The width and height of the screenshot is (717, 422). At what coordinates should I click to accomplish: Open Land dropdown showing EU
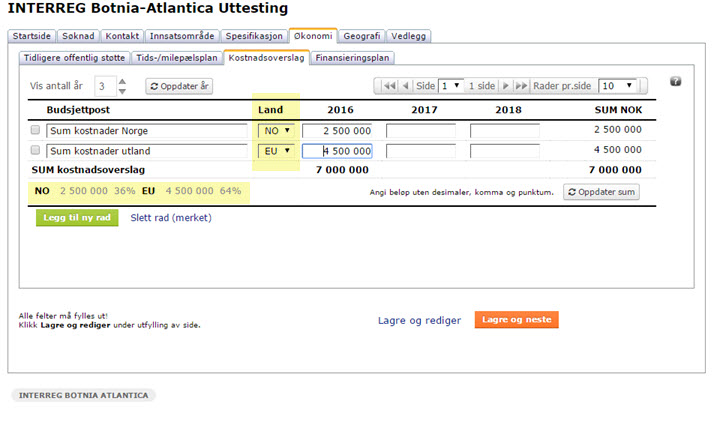coord(277,151)
